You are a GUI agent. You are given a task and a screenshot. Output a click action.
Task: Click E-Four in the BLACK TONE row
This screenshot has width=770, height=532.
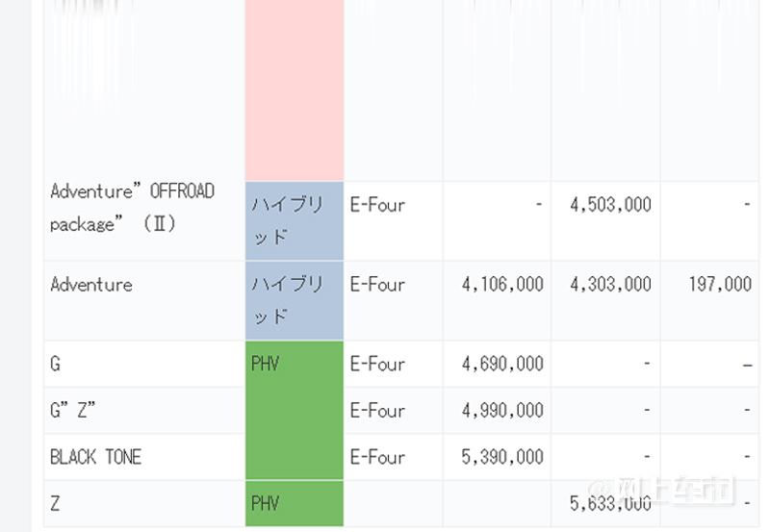click(x=377, y=457)
